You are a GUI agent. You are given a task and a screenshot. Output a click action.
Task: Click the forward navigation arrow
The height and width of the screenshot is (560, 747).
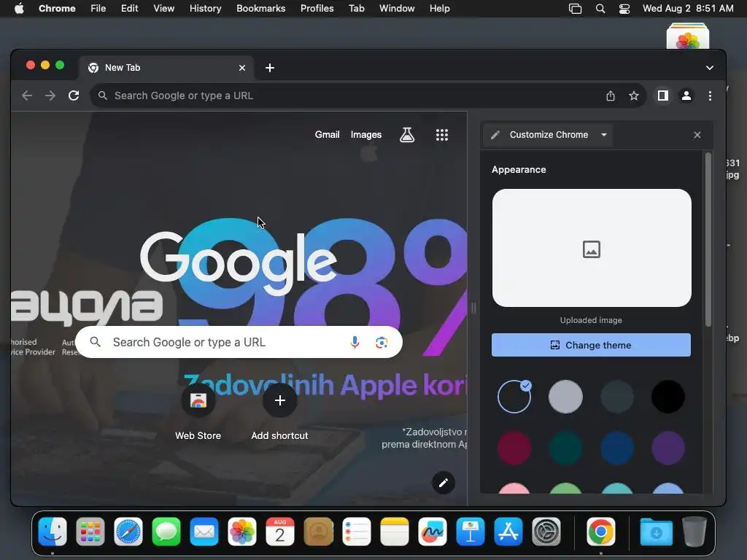point(50,96)
